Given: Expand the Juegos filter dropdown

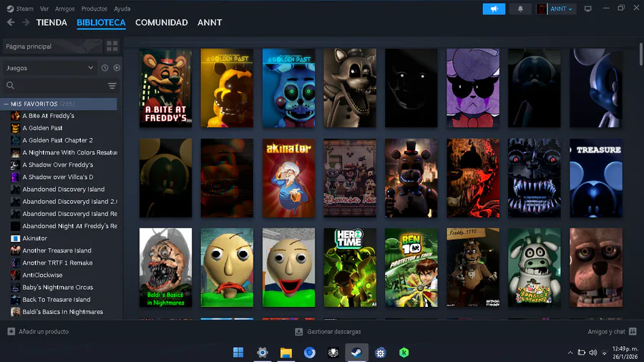Looking at the screenshot, I should tap(49, 68).
